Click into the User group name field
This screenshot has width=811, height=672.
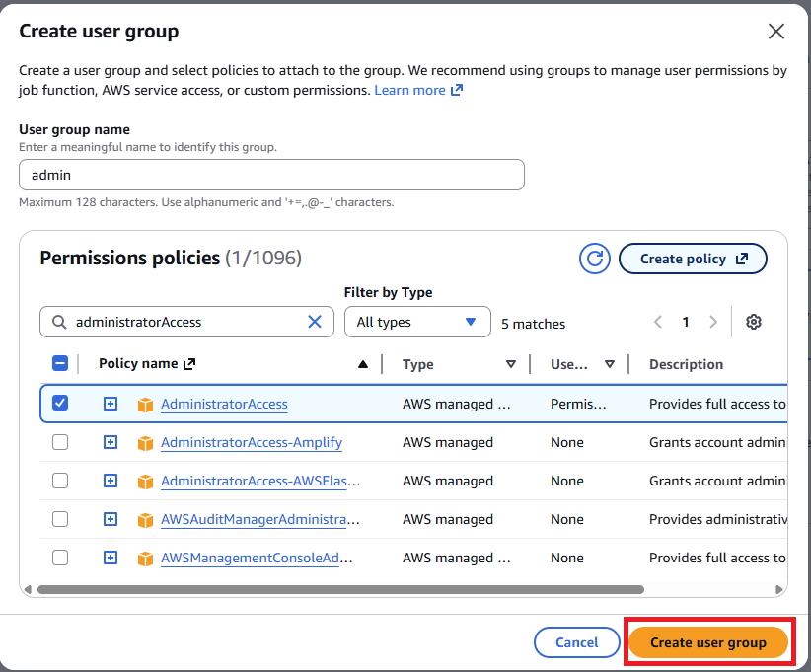click(271, 175)
